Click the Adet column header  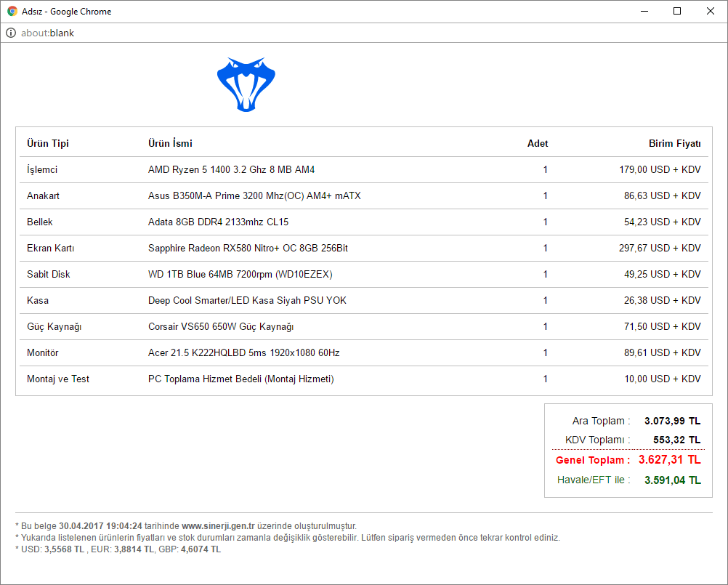pyautogui.click(x=538, y=143)
